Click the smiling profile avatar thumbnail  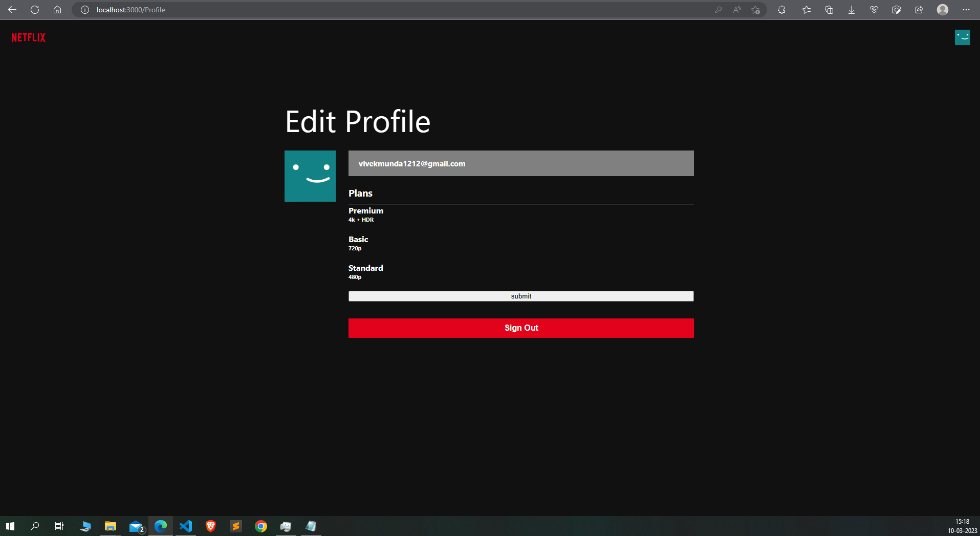310,176
